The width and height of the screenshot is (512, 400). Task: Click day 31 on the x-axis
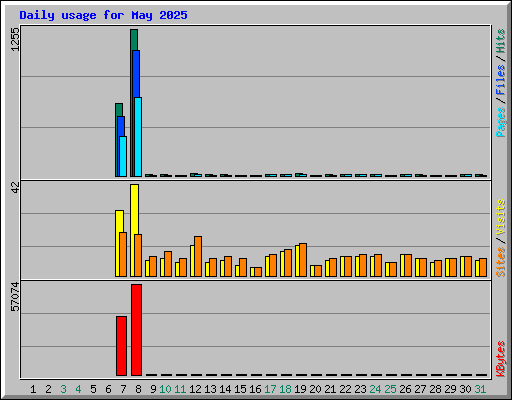[480, 389]
